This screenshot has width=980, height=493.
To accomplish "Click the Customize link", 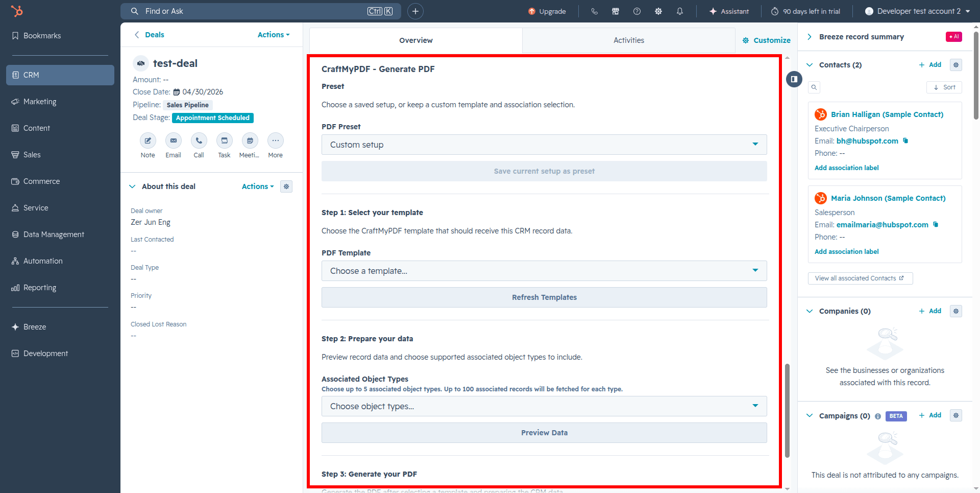I will [x=766, y=40].
